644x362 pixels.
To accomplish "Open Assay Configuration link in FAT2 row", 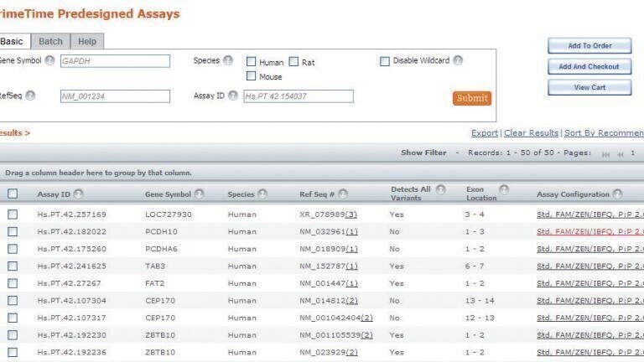I will coord(590,283).
